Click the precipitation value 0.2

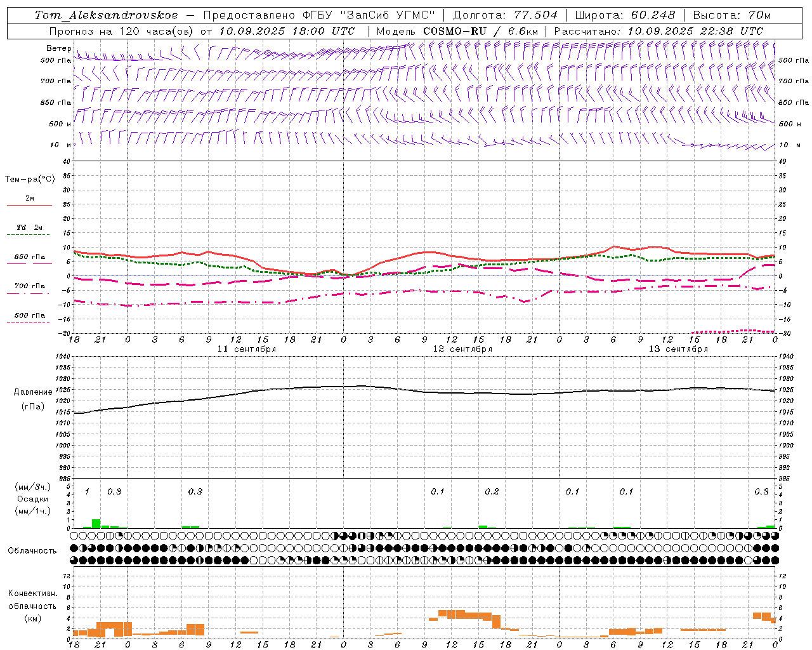pyautogui.click(x=492, y=491)
